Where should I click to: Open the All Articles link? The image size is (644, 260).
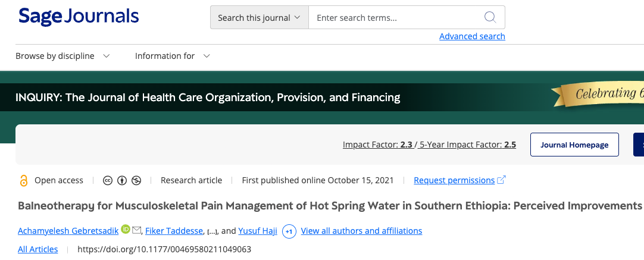point(38,249)
